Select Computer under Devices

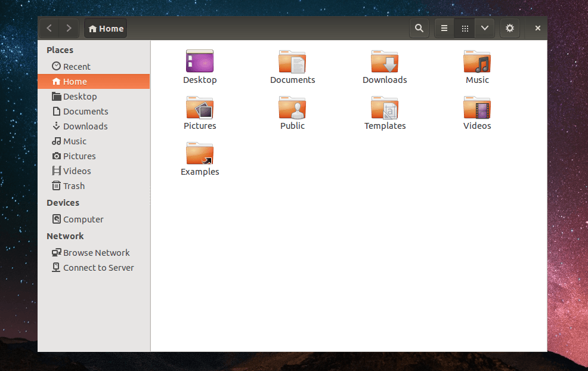pos(83,219)
